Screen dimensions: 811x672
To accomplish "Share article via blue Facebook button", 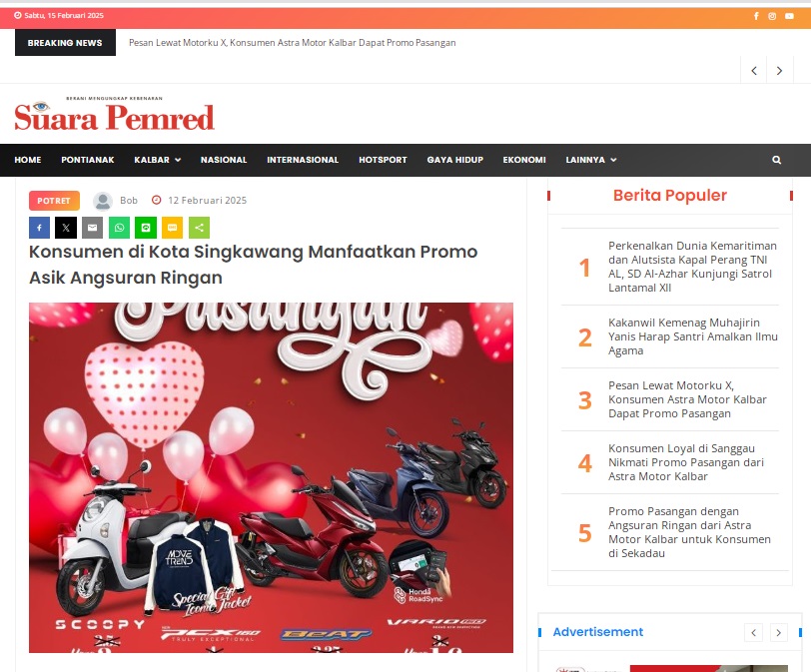I will point(39,228).
